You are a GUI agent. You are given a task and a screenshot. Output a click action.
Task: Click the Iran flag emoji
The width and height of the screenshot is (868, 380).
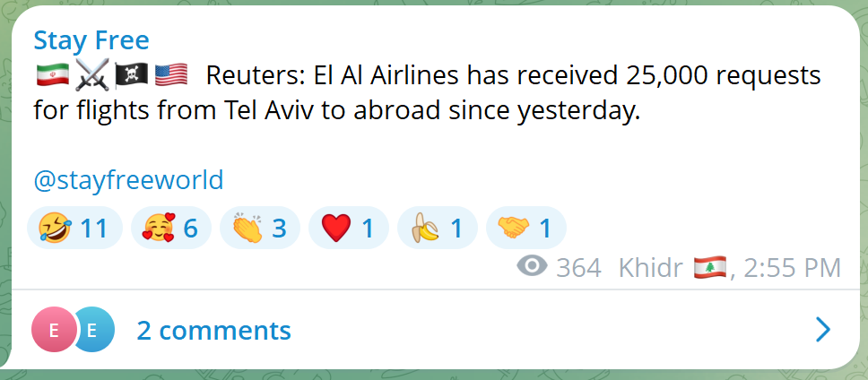(x=53, y=75)
